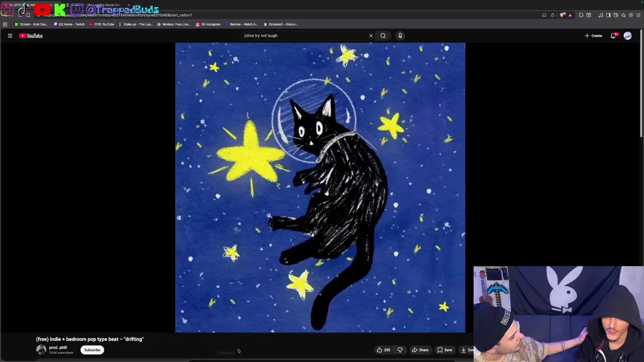
Task: Dislike the video with thumbs down
Action: (x=400, y=350)
